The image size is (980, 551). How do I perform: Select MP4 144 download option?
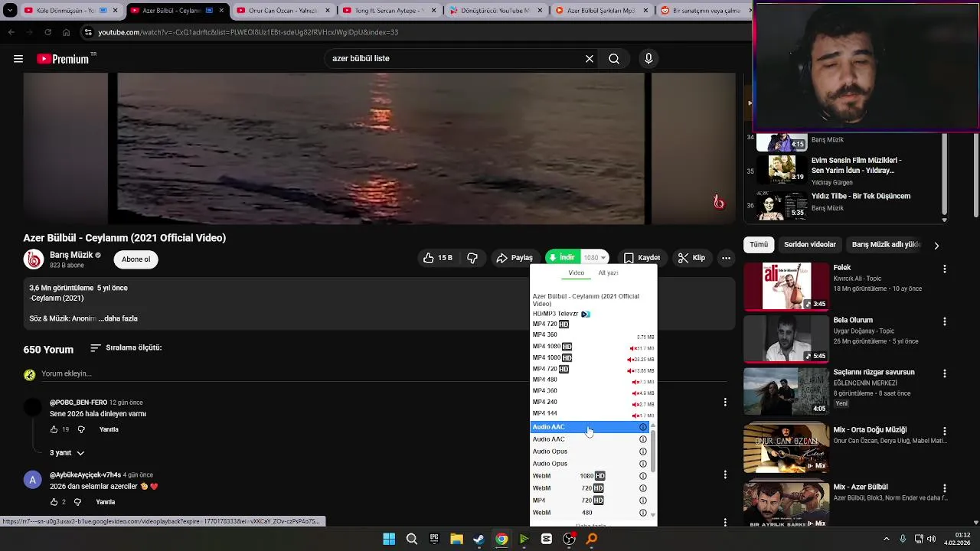[593, 413]
